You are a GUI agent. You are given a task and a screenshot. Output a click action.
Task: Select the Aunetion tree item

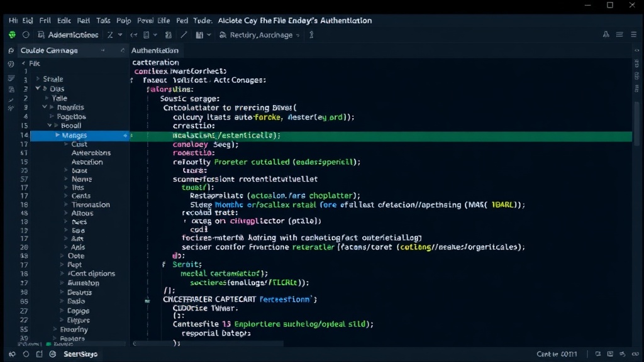coord(84,283)
